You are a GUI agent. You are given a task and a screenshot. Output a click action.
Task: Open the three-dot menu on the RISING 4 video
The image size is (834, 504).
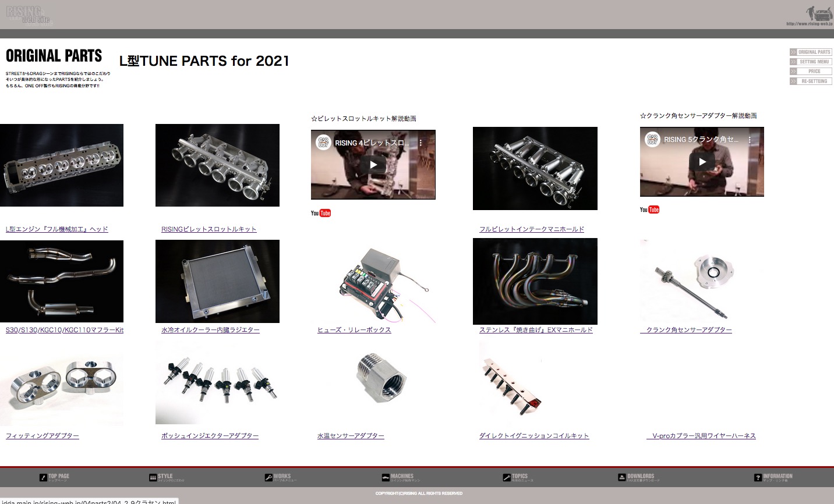click(x=420, y=143)
